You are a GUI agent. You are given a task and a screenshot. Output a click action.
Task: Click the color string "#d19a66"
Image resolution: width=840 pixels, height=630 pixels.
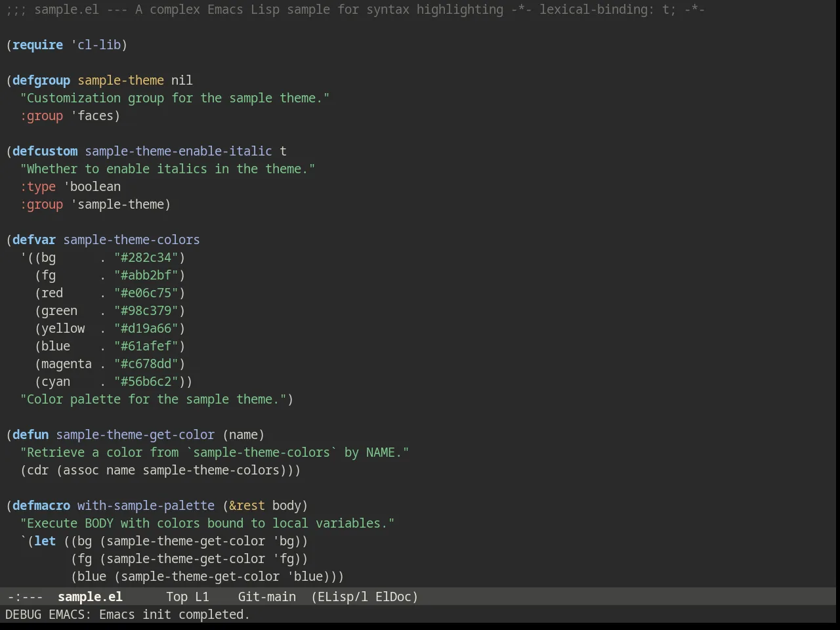click(146, 328)
